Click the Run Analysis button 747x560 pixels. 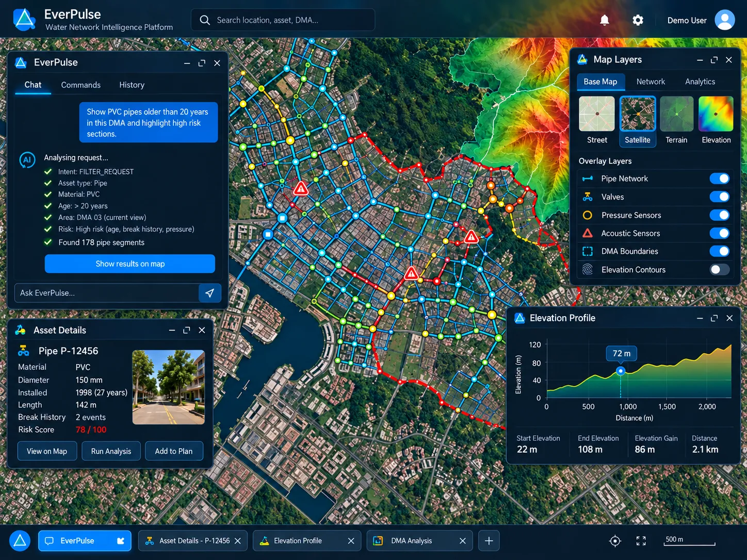[111, 451]
